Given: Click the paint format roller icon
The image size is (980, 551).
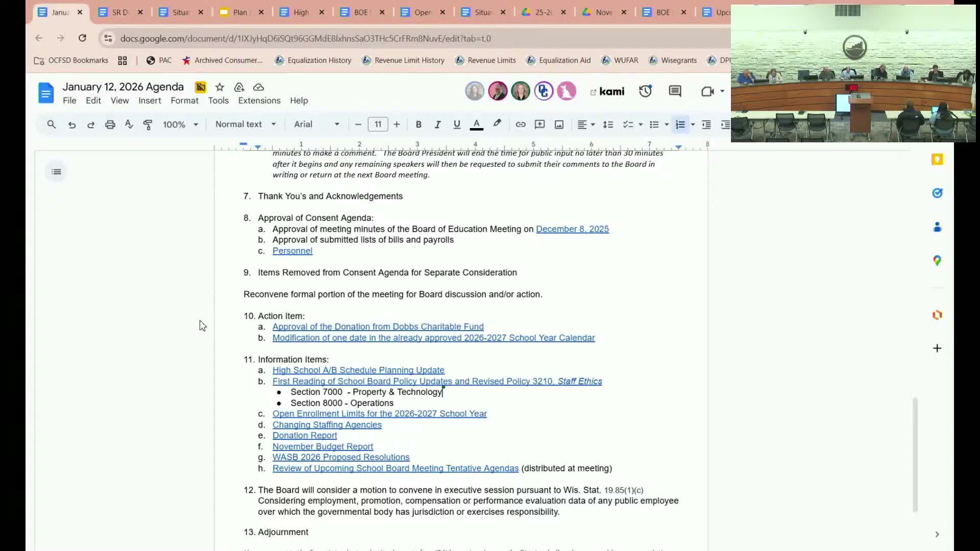Looking at the screenshot, I should coord(148,124).
